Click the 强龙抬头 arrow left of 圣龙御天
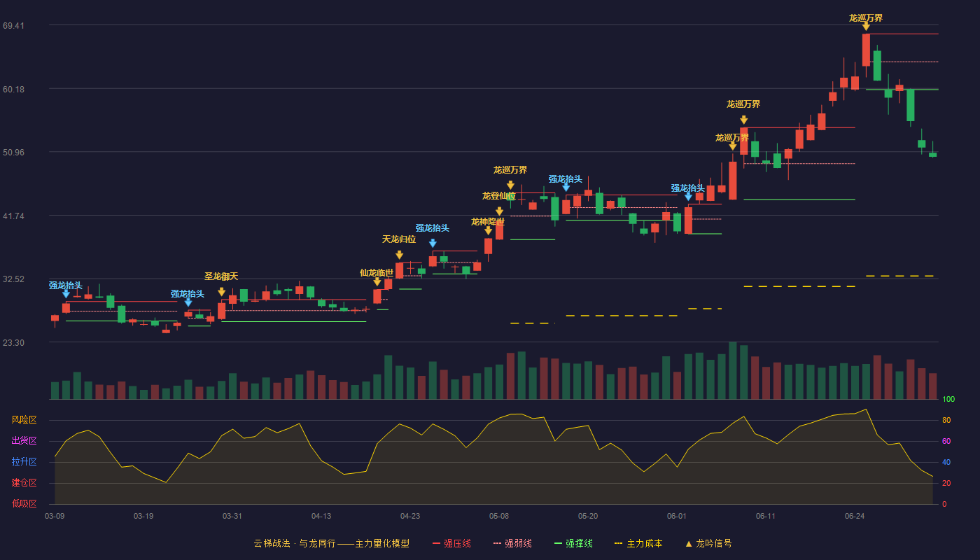980x560 pixels. [x=188, y=302]
